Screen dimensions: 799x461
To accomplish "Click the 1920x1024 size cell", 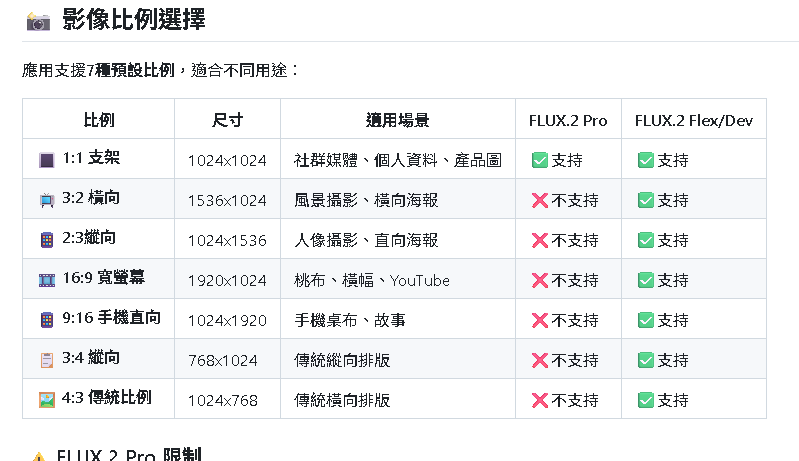I will point(227,281).
